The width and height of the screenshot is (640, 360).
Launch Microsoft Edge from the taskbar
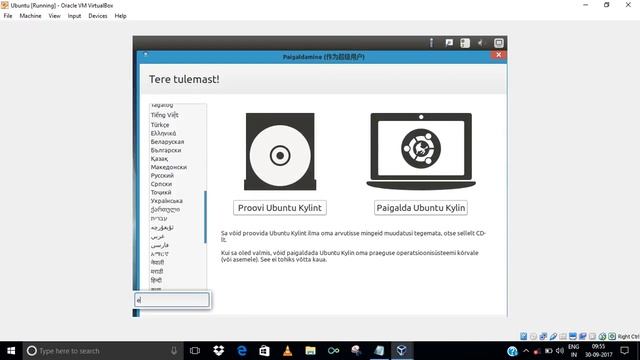(242, 351)
